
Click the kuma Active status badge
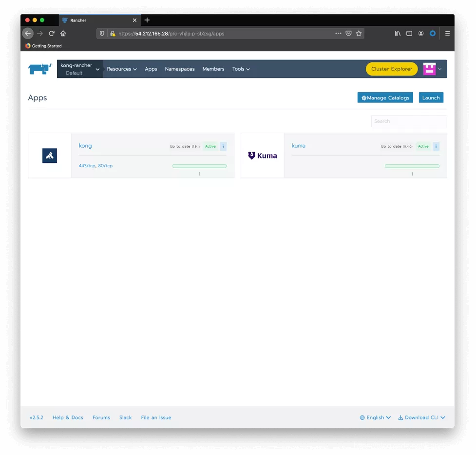coord(423,146)
